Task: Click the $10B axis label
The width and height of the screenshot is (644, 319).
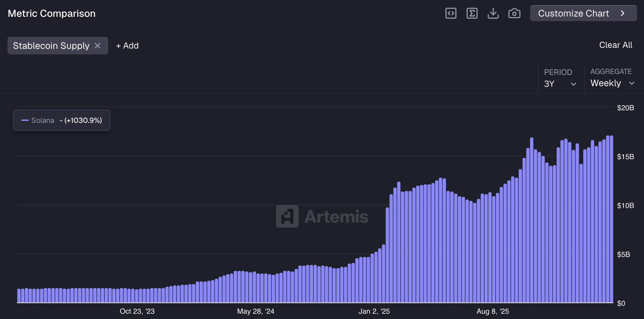Action: click(x=625, y=205)
